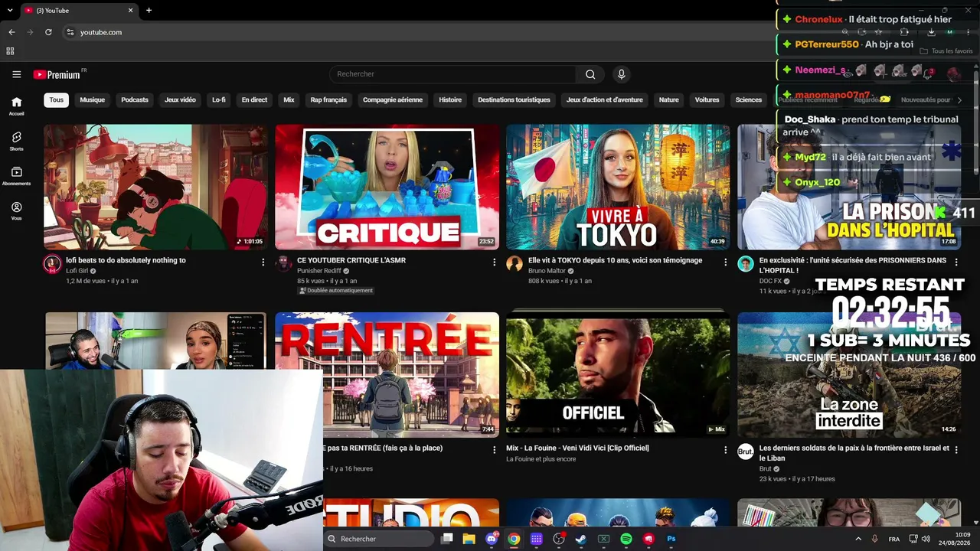Select the Lo-fi filter chip
980x551 pixels.
coord(219,99)
